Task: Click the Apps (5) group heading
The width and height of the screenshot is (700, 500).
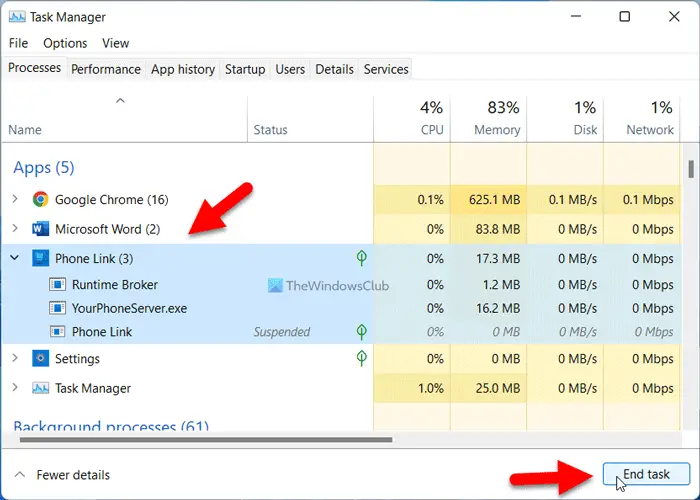Action: pyautogui.click(x=44, y=167)
